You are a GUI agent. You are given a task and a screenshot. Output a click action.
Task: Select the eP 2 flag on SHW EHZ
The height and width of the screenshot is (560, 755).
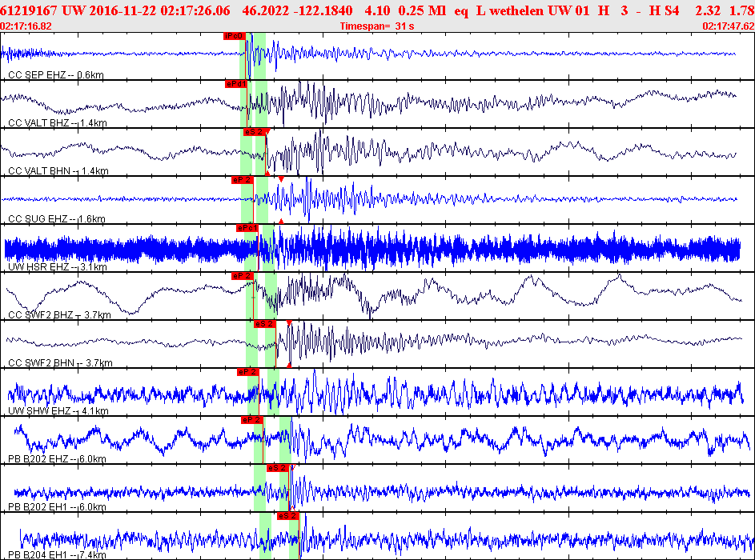(248, 372)
